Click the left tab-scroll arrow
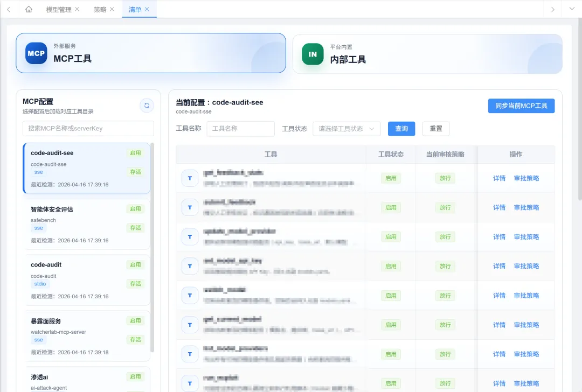 pos(9,9)
